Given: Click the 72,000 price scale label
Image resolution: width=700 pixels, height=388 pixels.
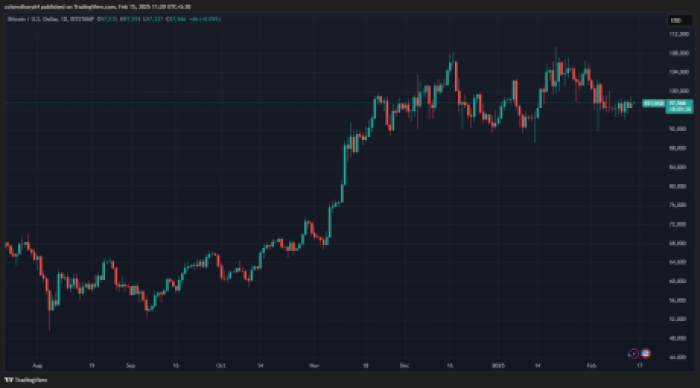Looking at the screenshot, I should tap(678, 224).
